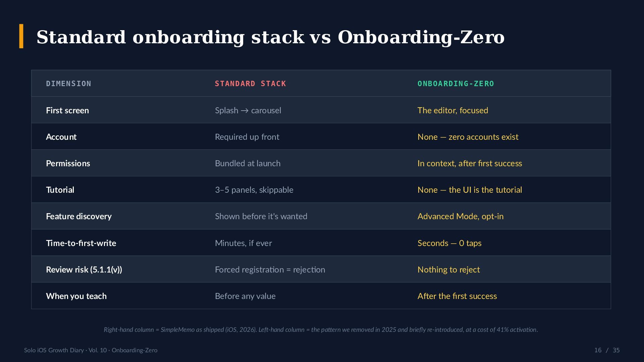Viewport: 644px width, 362px height.
Task: Select 'In context, after first success' cell
Action: tap(470, 163)
